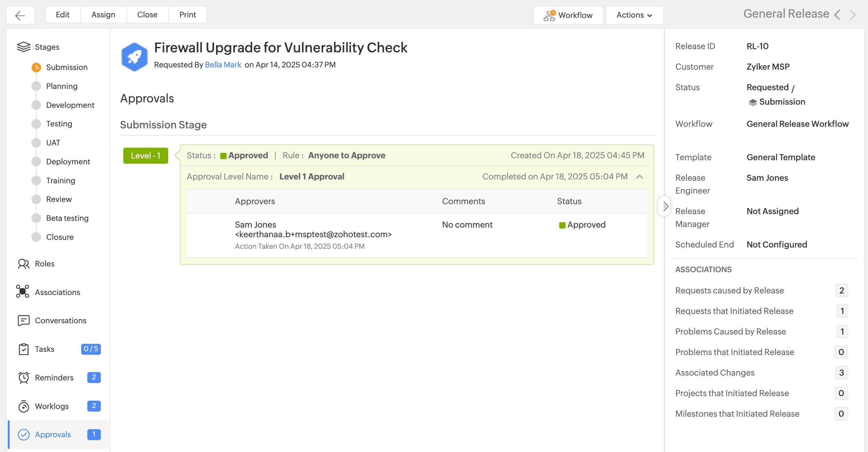Collapse the Level 1 Approval details

[639, 177]
